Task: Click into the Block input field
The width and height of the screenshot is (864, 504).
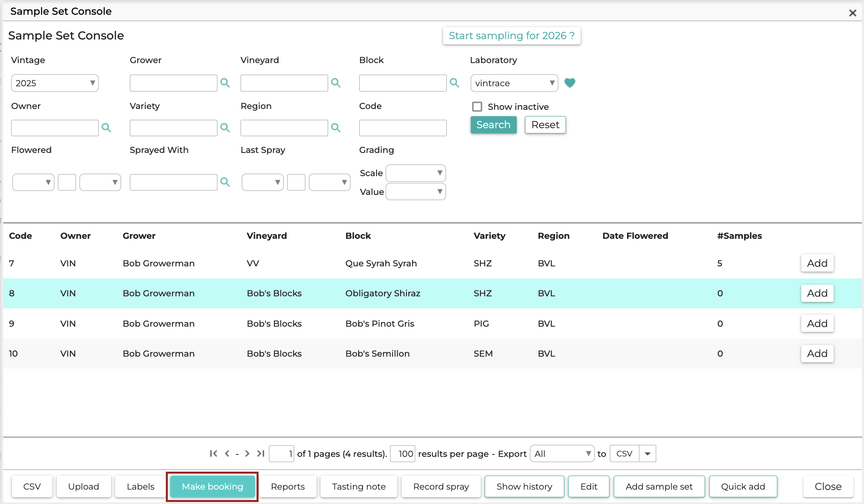Action: pos(403,83)
